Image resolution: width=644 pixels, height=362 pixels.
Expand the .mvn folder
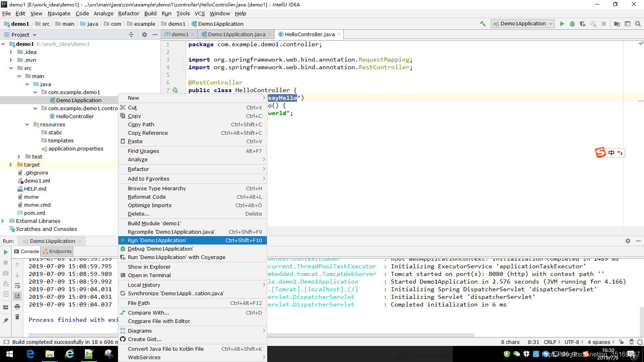pyautogui.click(x=11, y=60)
